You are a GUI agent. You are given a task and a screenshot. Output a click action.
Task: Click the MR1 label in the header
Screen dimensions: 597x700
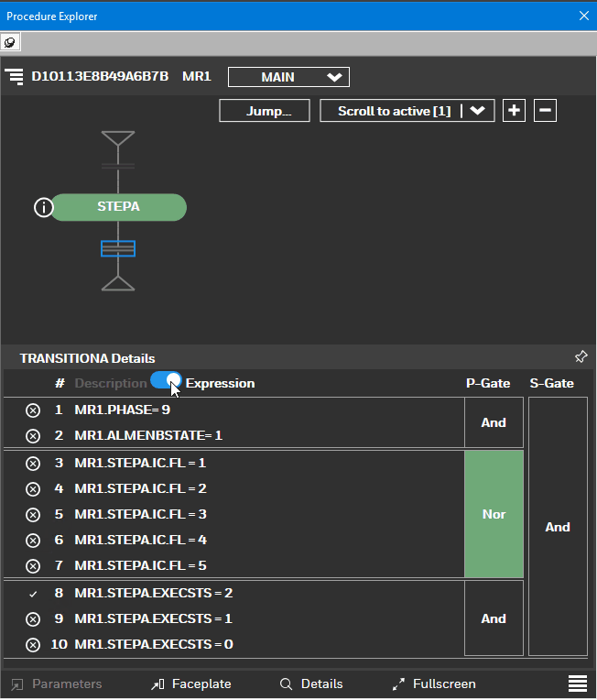(197, 76)
